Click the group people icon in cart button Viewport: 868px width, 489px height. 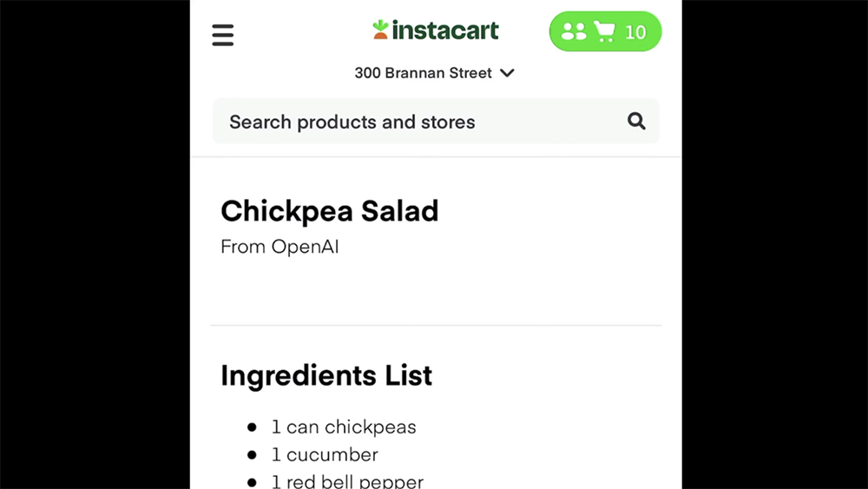(x=574, y=31)
